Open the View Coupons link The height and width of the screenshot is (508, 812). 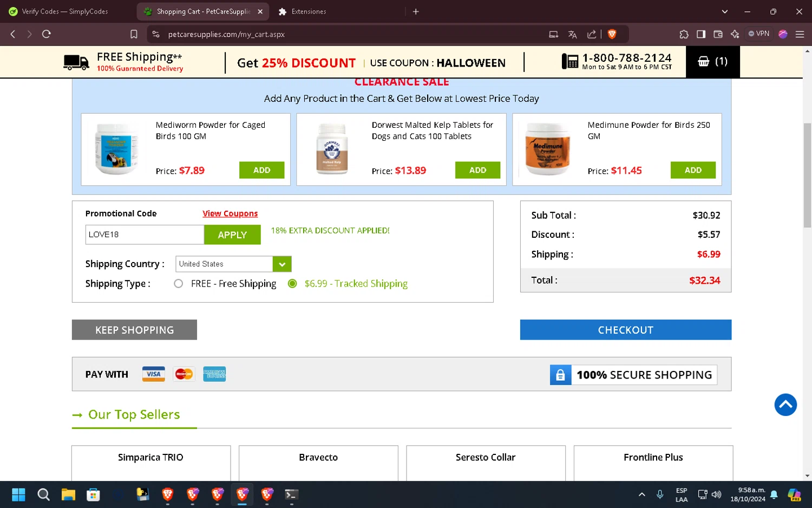coord(230,213)
